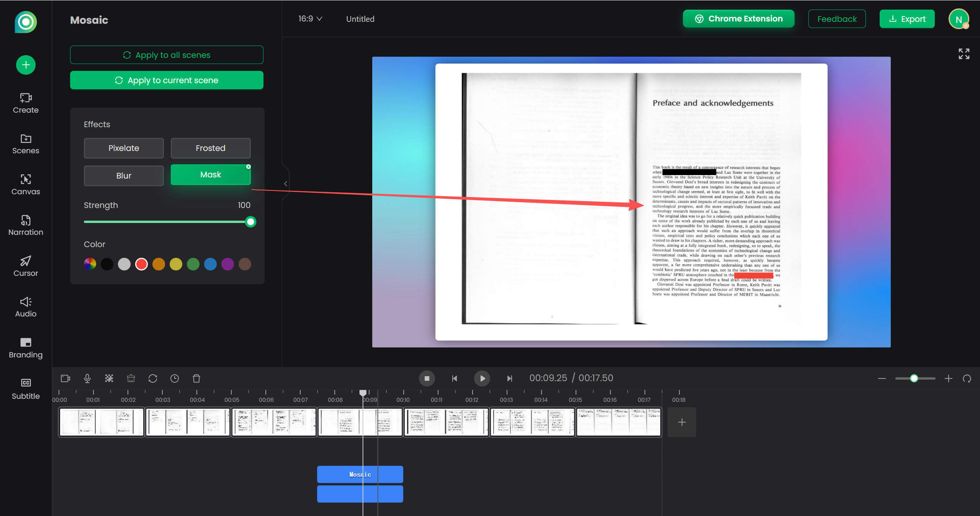Image resolution: width=980 pixels, height=516 pixels.
Task: Delete selection using the trash icon
Action: 196,378
